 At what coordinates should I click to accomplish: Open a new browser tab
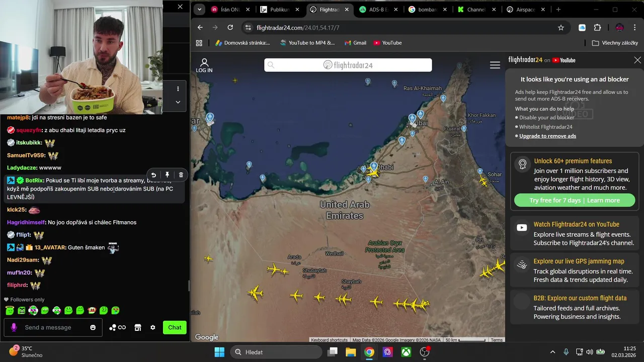pyautogui.click(x=558, y=10)
